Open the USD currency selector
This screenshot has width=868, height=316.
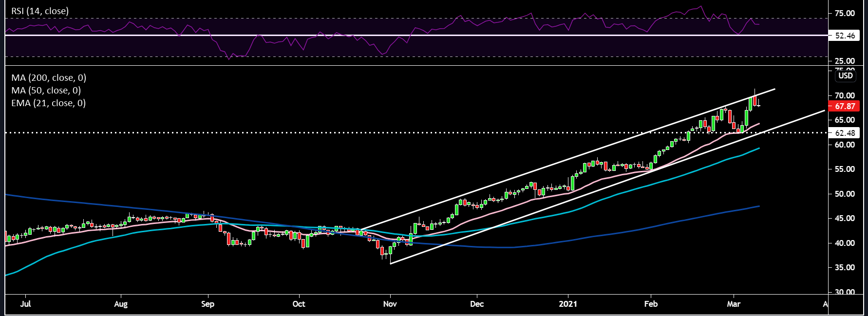tap(846, 75)
